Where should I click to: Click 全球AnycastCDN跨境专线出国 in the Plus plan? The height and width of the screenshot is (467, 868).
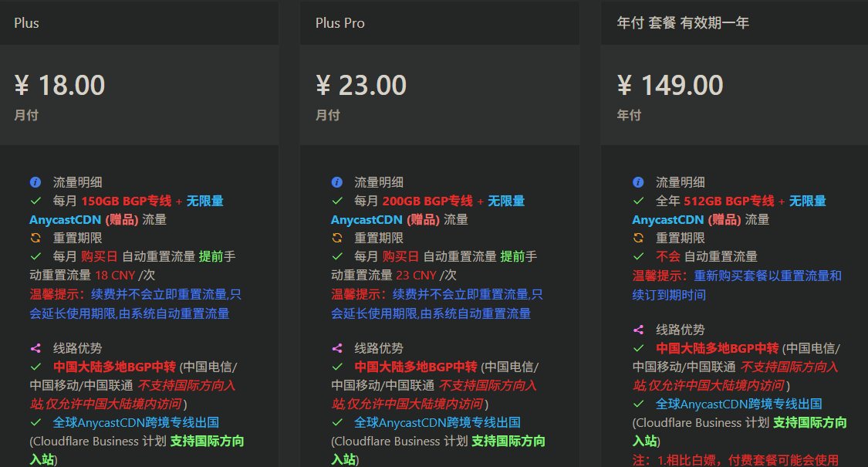pyautogui.click(x=136, y=423)
